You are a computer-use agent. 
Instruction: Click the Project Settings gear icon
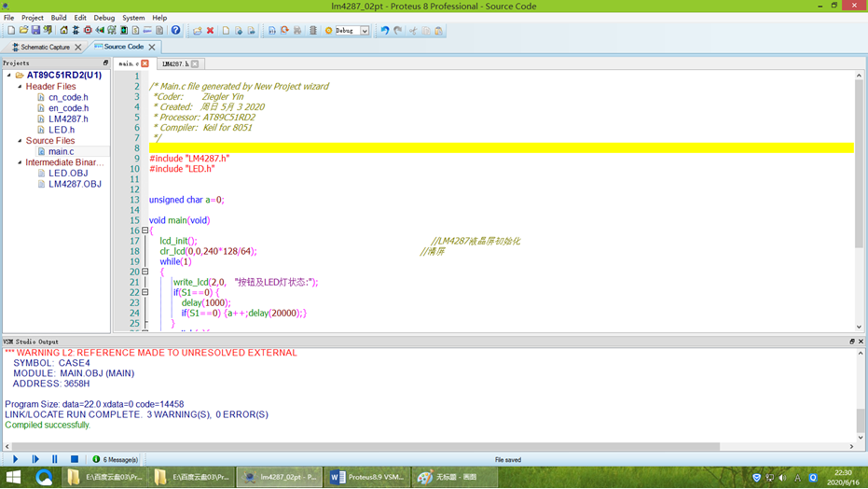[328, 31]
